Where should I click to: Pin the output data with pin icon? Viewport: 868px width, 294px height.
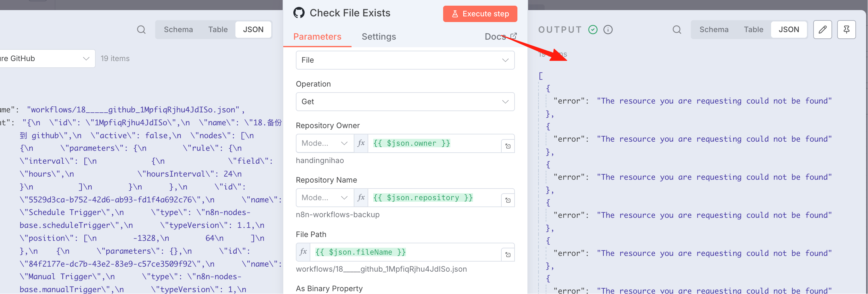846,30
